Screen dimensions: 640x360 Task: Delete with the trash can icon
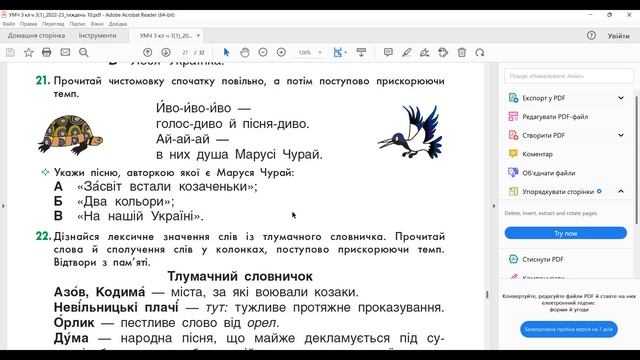pyautogui.click(x=462, y=52)
